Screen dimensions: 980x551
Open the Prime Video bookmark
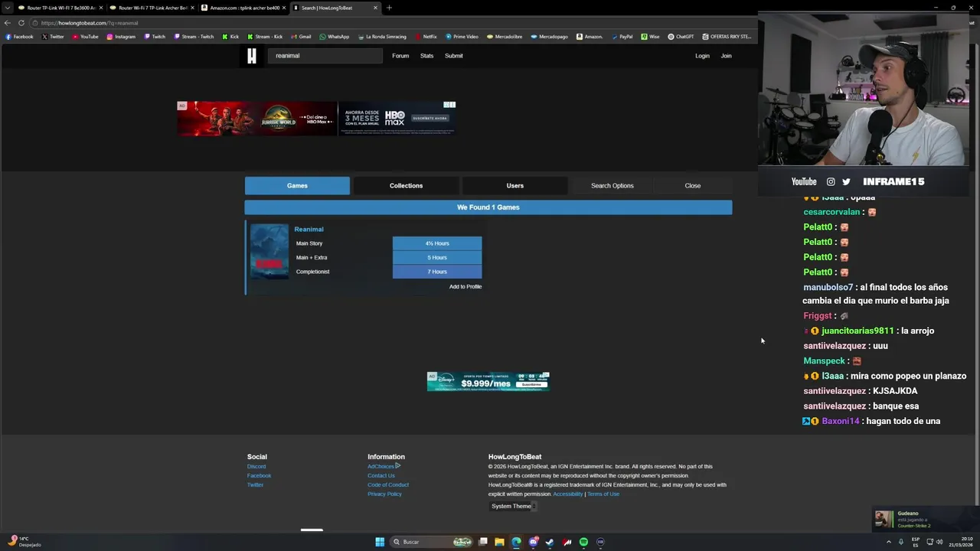coord(462,37)
